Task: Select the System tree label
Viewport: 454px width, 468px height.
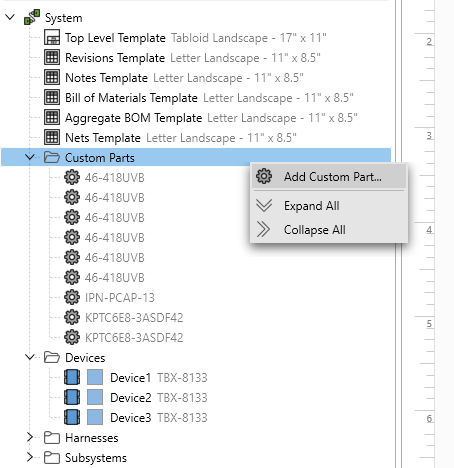Action: click(x=64, y=18)
